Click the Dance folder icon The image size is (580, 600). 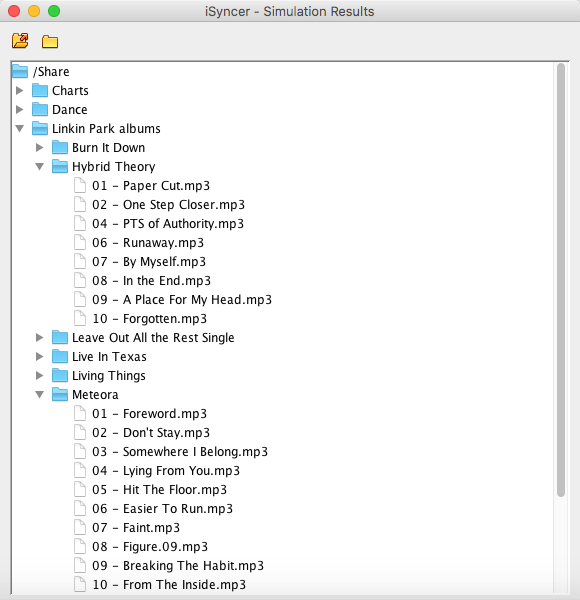click(40, 109)
